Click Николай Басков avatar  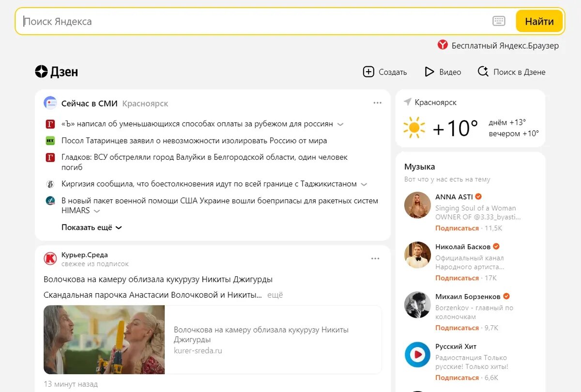pos(417,255)
